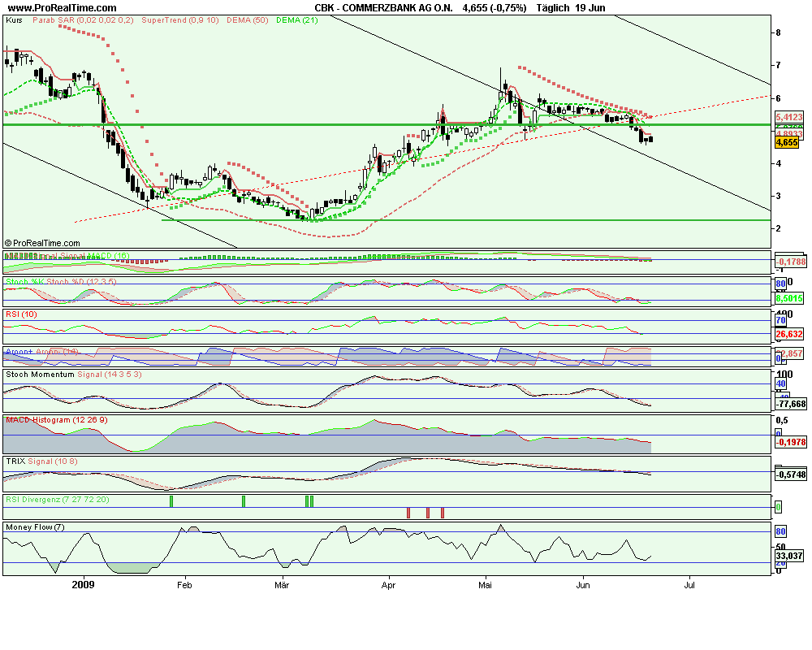Select the Aroon+ Aroon- (14) label
812x650 pixels.
point(42,352)
